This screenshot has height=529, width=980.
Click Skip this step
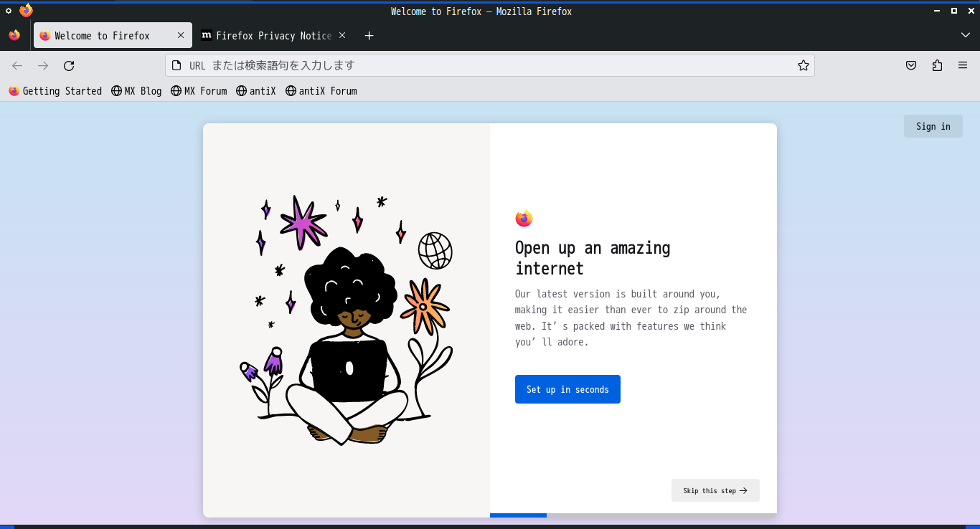(715, 490)
